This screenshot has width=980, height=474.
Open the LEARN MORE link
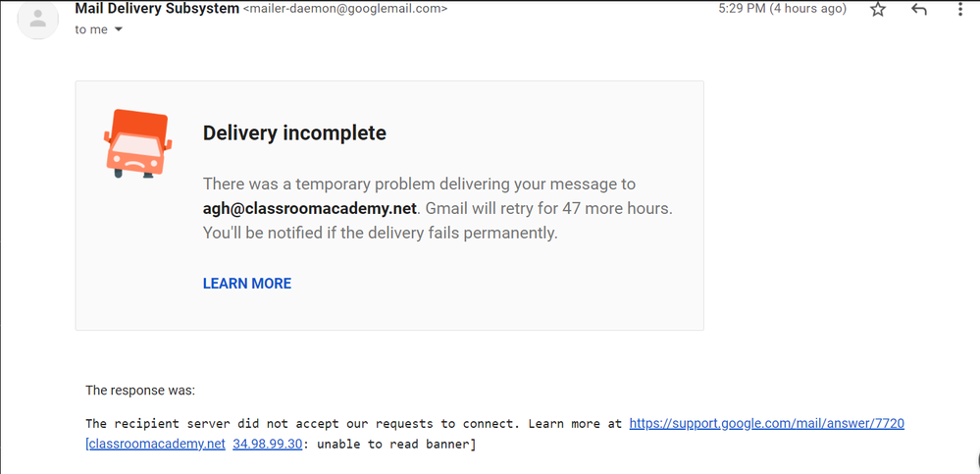[247, 284]
